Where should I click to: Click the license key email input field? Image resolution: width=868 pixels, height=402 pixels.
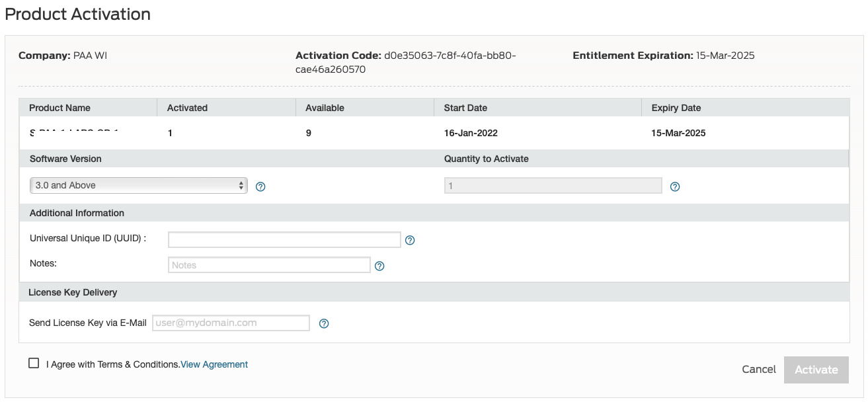(231, 322)
